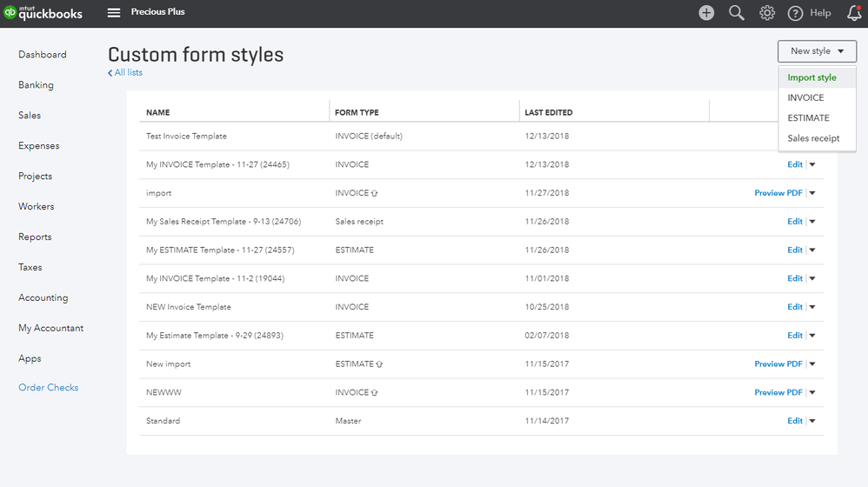Sort by the Last Edited column

pyautogui.click(x=548, y=112)
